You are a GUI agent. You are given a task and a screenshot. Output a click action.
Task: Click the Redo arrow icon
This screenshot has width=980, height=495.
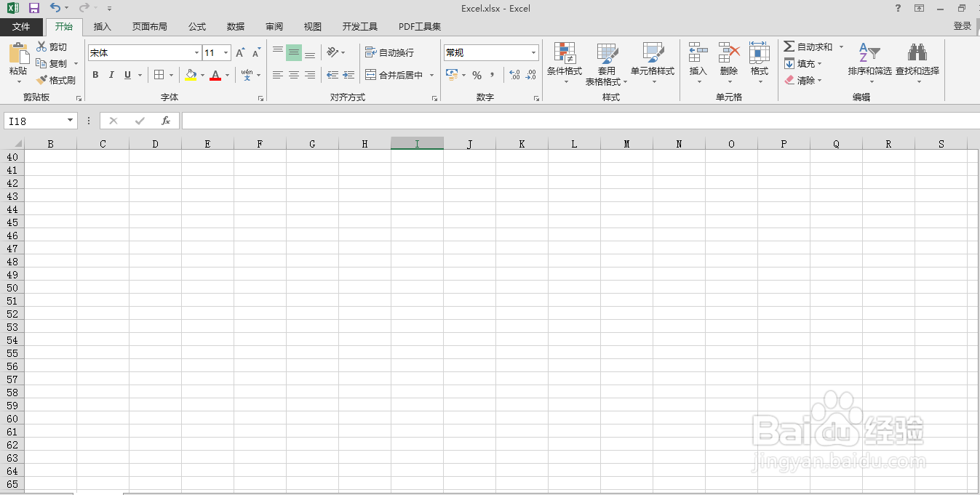[84, 8]
